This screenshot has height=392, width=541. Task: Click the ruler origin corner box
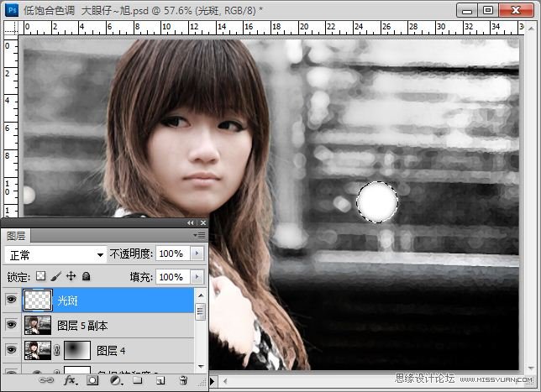(11, 28)
